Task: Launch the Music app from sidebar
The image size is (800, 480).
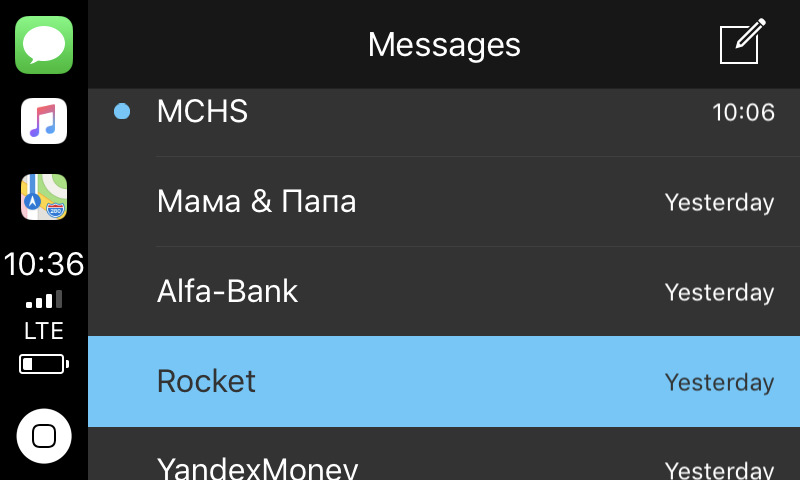Action: click(44, 121)
